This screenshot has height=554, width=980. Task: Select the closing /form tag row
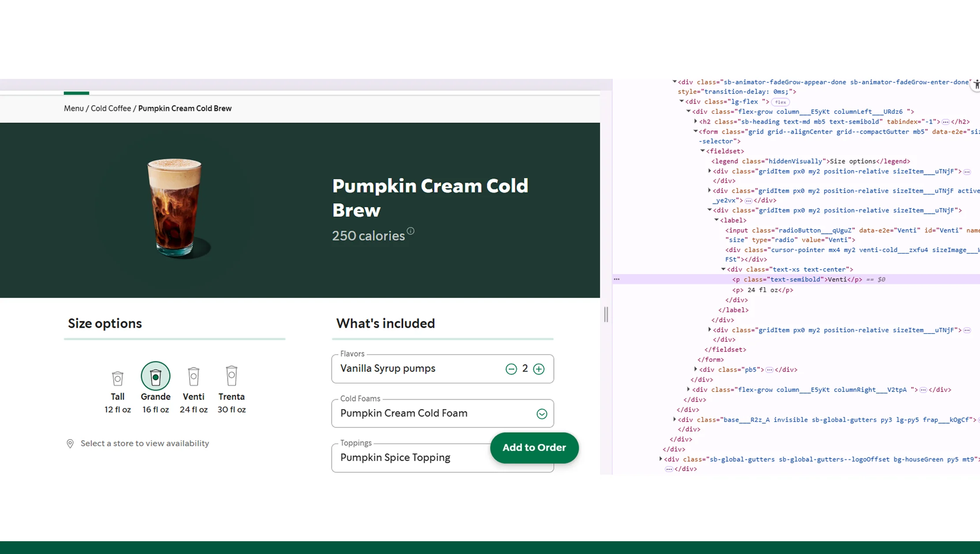click(711, 360)
